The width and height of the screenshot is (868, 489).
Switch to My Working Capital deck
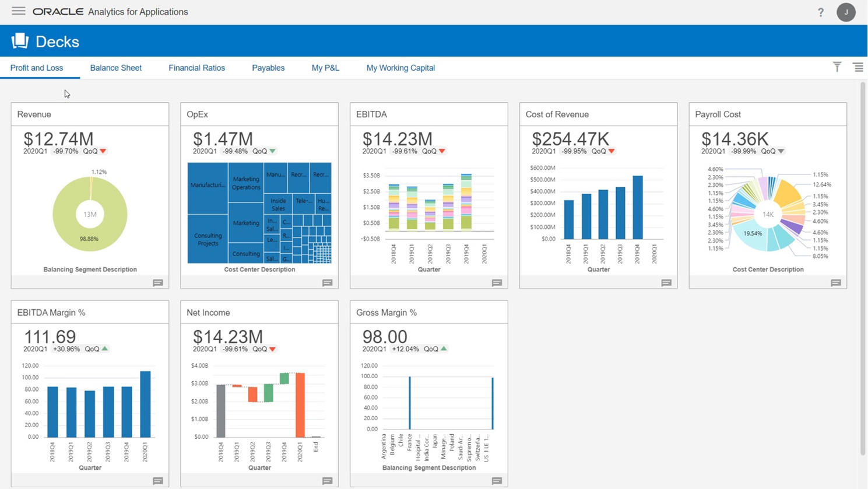click(400, 68)
